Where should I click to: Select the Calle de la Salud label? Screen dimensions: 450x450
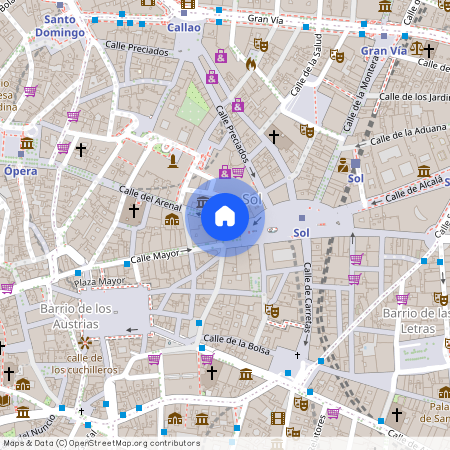pos(307,65)
